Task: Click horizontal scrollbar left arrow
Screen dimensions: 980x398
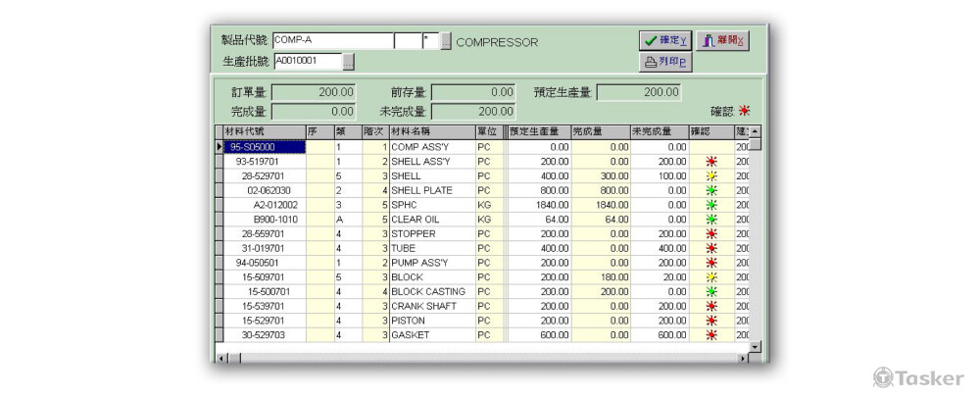Action: tap(221, 358)
